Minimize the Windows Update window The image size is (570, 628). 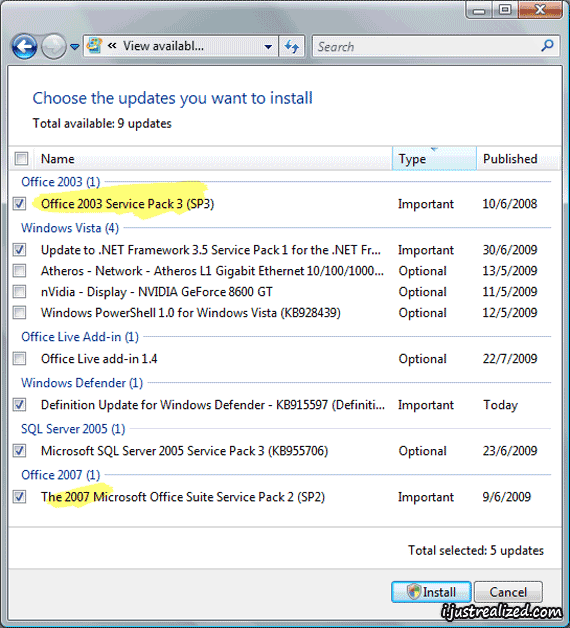(479, 10)
